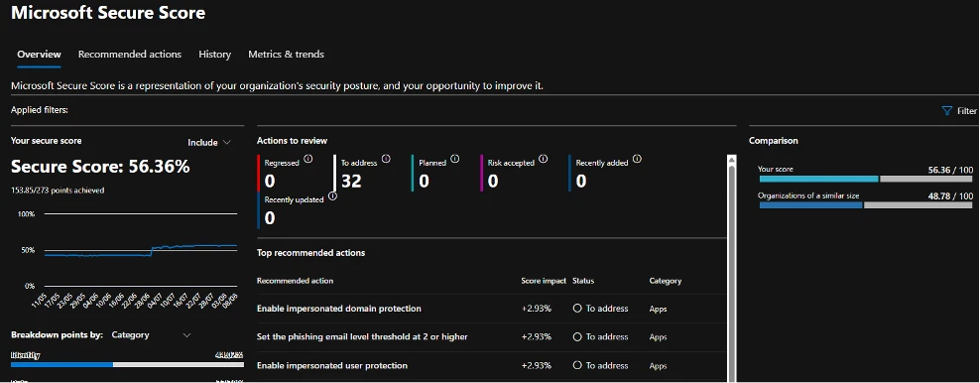The image size is (980, 383).
Task: Select status circle for impersonated domain protection
Action: 577,308
